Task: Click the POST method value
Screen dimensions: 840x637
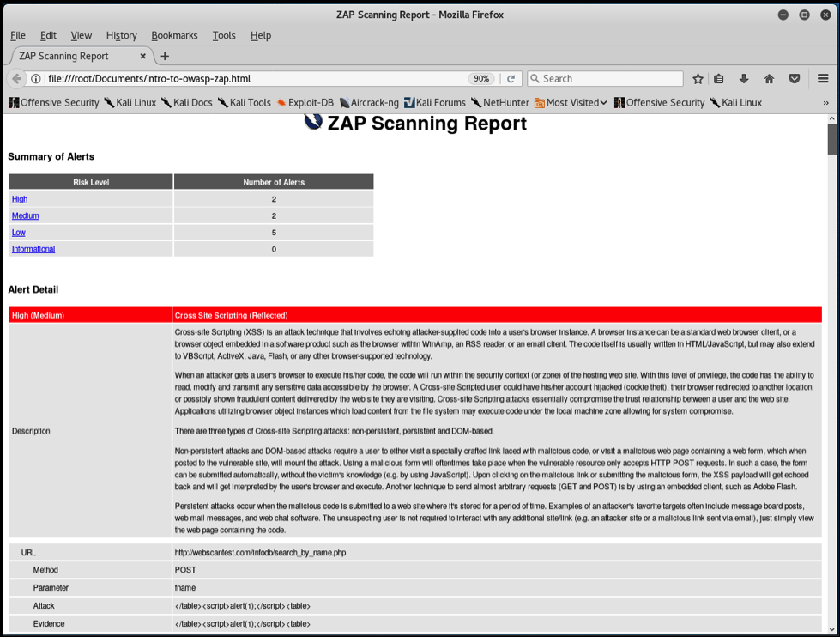Action: pos(185,570)
